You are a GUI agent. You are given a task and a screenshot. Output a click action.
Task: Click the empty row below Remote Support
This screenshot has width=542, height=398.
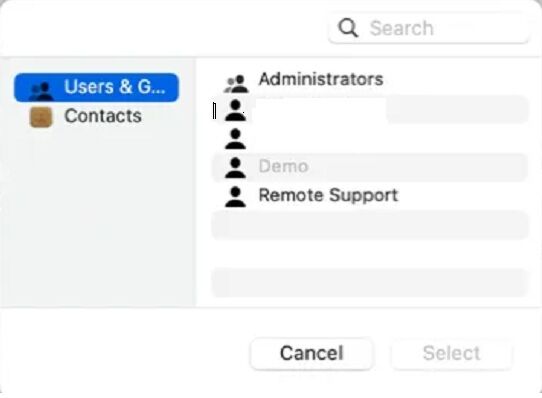370,225
